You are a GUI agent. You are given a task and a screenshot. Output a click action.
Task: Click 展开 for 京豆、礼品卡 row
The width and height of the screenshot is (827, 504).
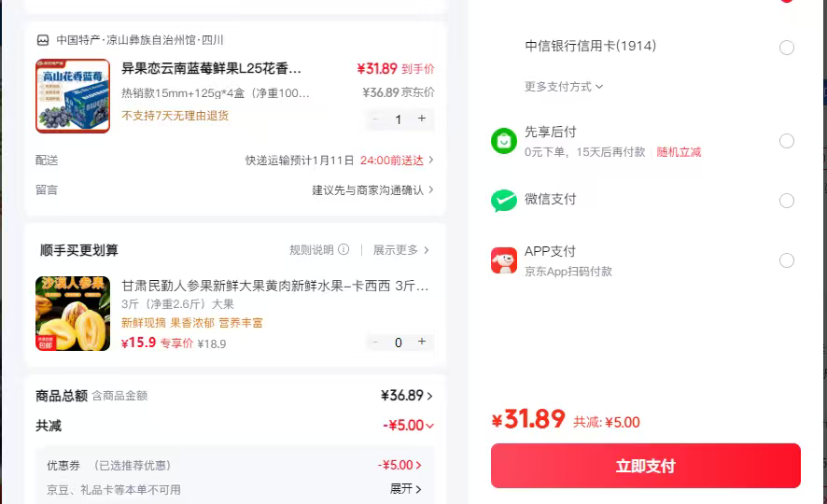tap(406, 489)
